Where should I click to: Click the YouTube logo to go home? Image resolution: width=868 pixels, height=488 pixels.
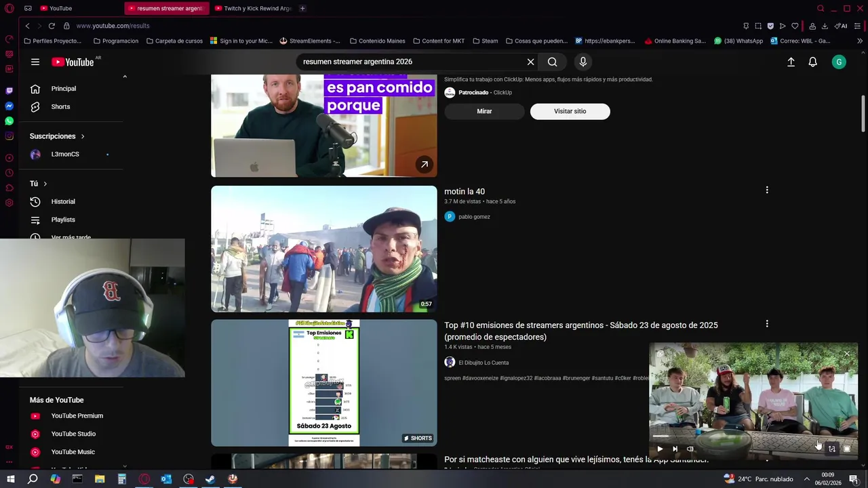coord(73,62)
